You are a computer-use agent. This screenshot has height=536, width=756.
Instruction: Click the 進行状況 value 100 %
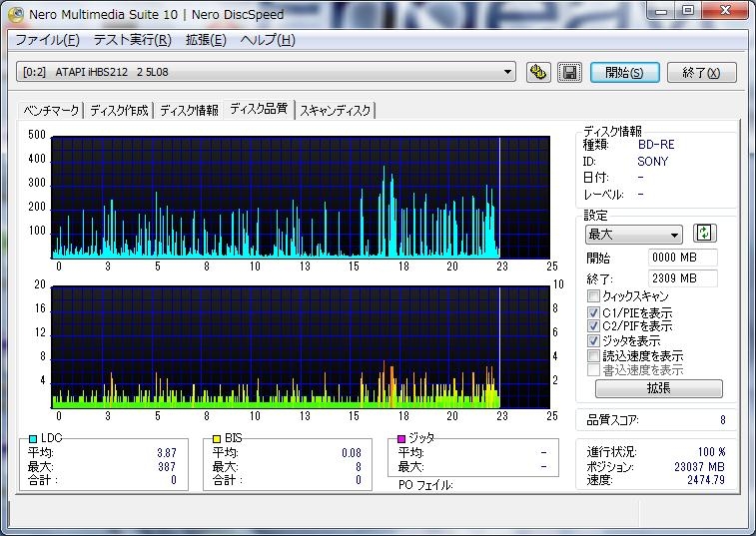(712, 451)
